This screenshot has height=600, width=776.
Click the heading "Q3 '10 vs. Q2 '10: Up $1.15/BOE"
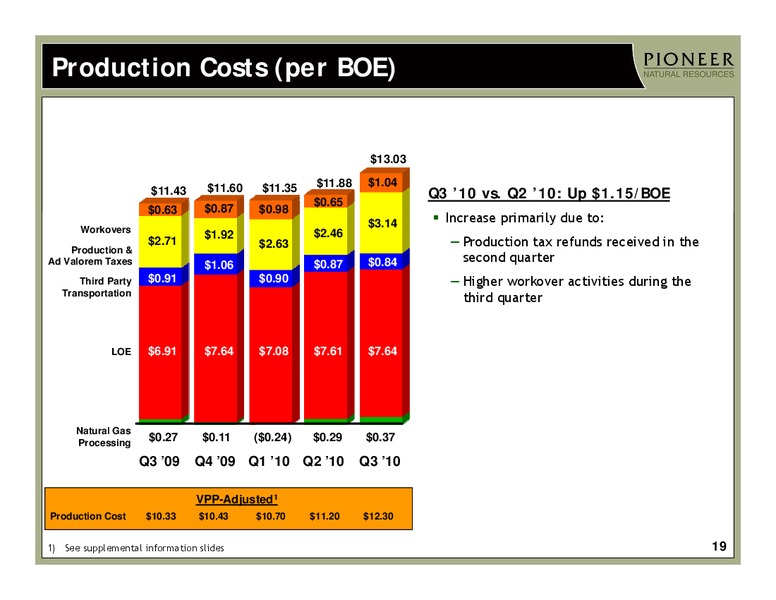549,193
